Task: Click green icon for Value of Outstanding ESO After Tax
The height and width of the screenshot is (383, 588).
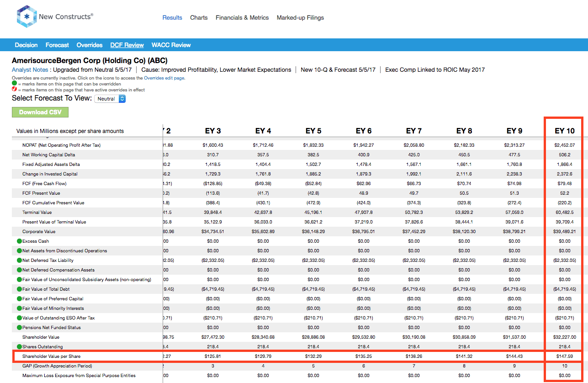Action: (19, 318)
